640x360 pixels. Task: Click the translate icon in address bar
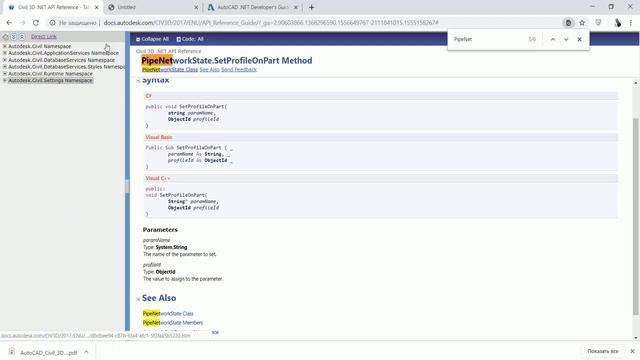[x=568, y=23]
